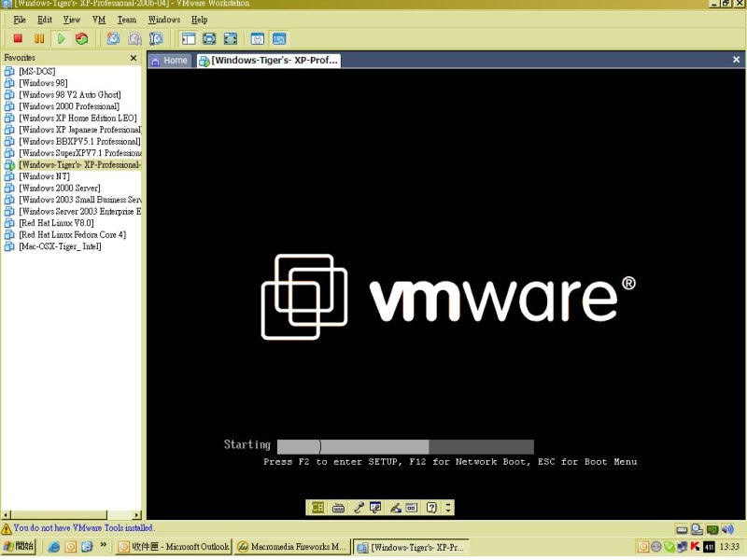
Task: Open the Windows menu
Action: (164, 20)
